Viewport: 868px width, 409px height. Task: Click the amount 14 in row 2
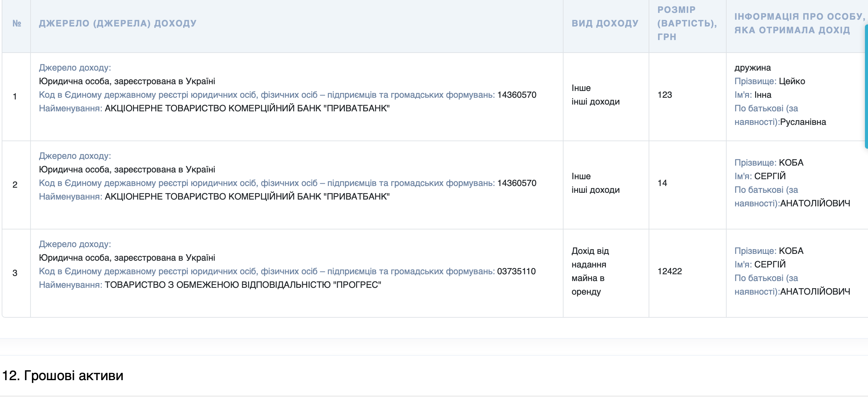pyautogui.click(x=662, y=183)
